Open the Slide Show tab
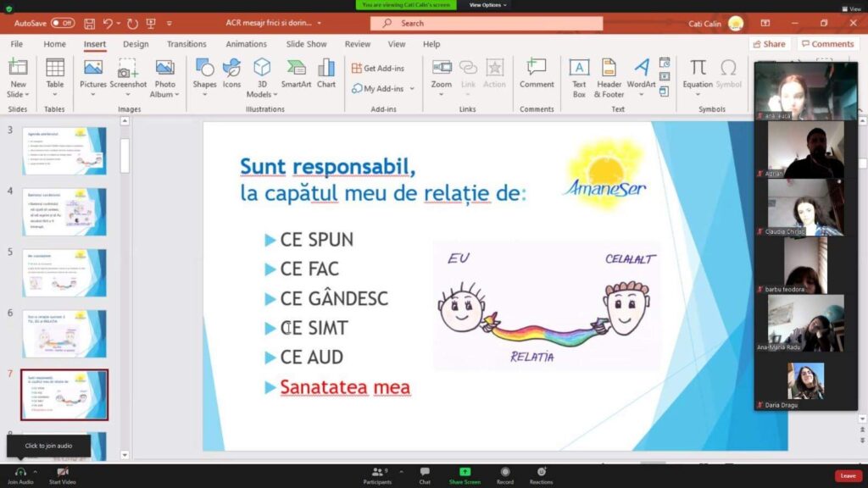The height and width of the screenshot is (488, 868). point(306,44)
